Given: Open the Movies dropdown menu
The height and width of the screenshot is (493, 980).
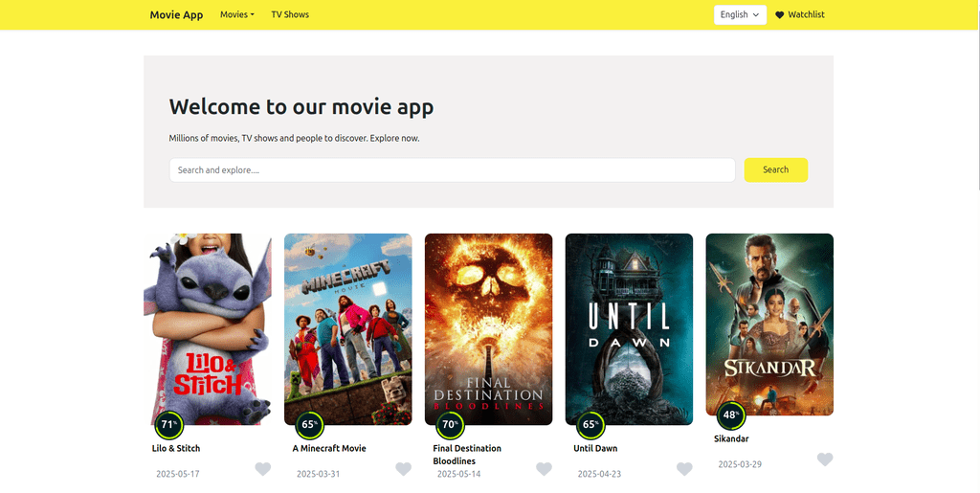Looking at the screenshot, I should point(237,14).
